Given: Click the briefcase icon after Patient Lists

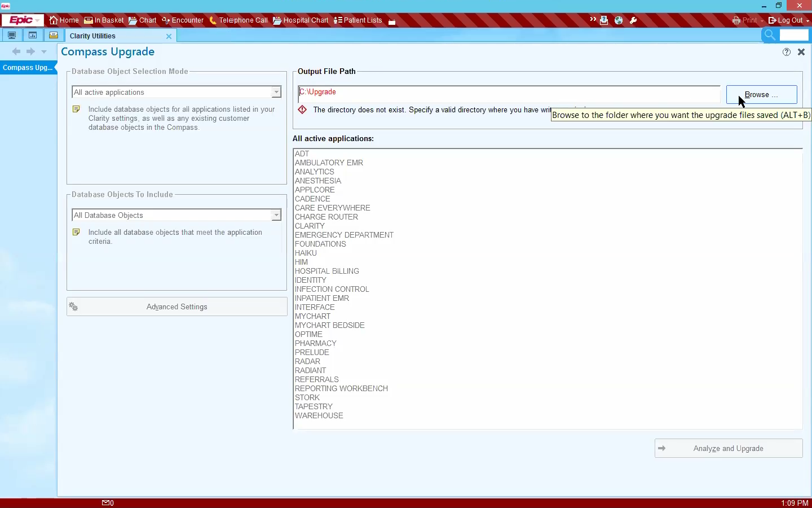Looking at the screenshot, I should pyautogui.click(x=392, y=21).
